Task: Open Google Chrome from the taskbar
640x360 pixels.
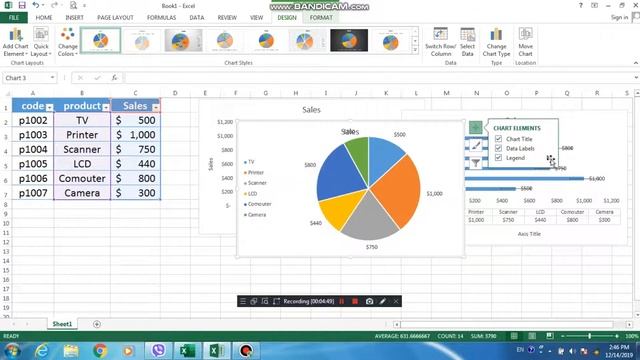Action: click(100, 351)
